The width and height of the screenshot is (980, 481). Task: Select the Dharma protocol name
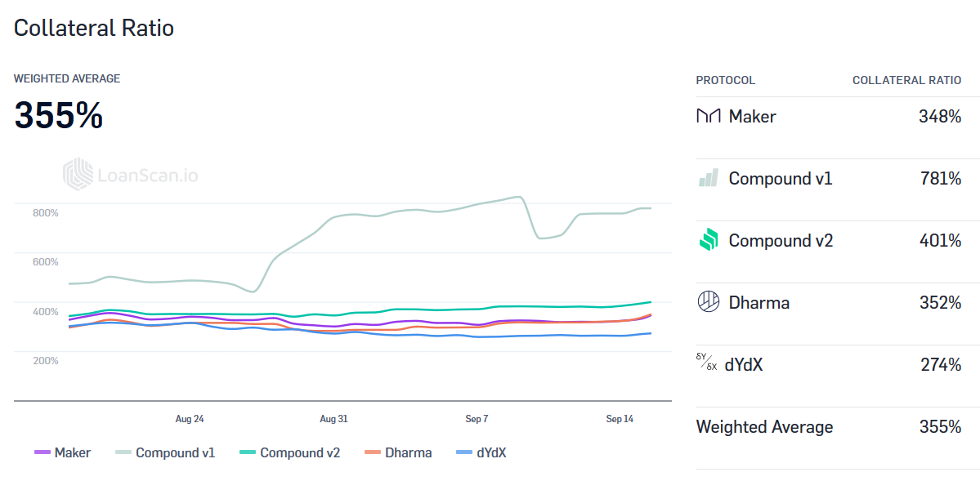tap(758, 303)
